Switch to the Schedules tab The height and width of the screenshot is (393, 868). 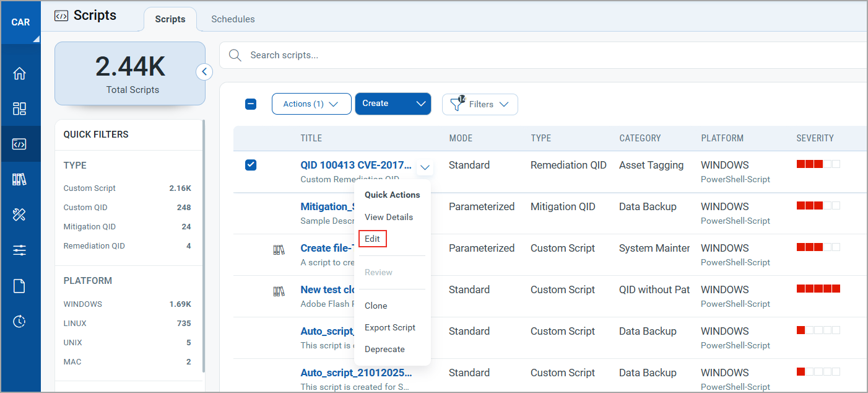click(233, 19)
